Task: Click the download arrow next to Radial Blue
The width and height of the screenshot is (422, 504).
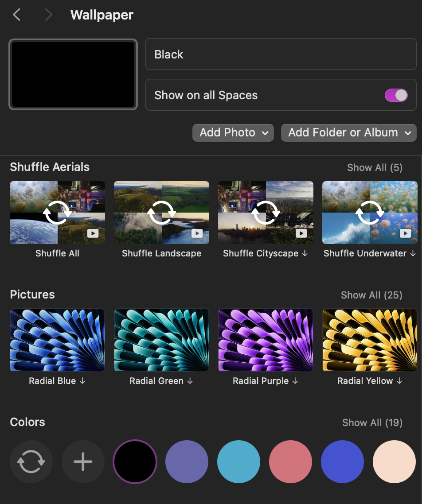Action: click(82, 381)
